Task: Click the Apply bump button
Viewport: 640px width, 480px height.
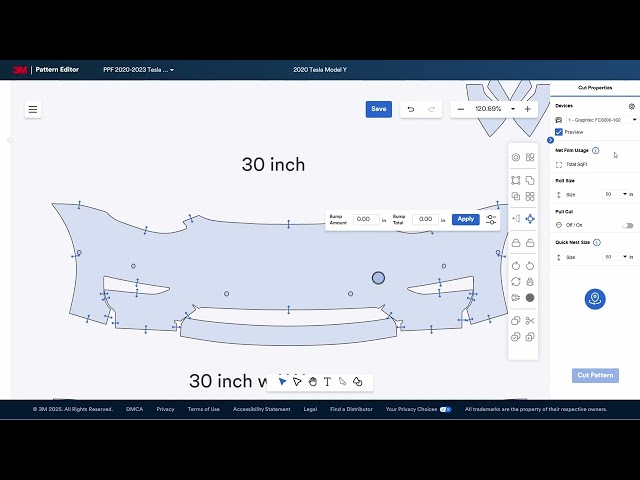Action: [x=465, y=219]
